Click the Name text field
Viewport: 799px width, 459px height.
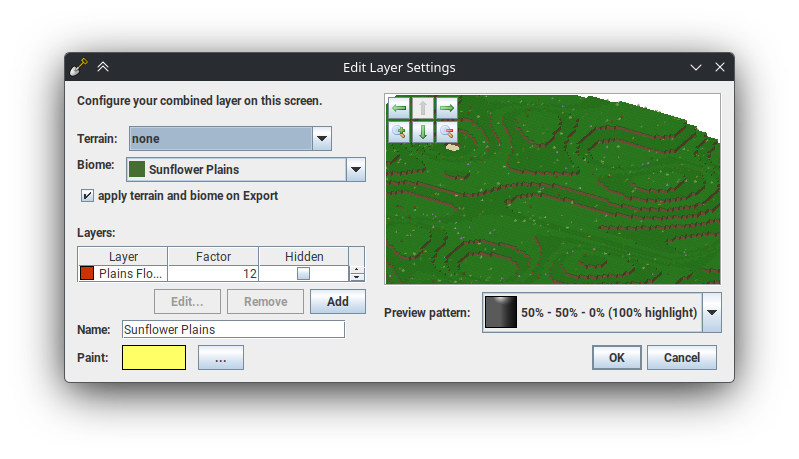233,329
